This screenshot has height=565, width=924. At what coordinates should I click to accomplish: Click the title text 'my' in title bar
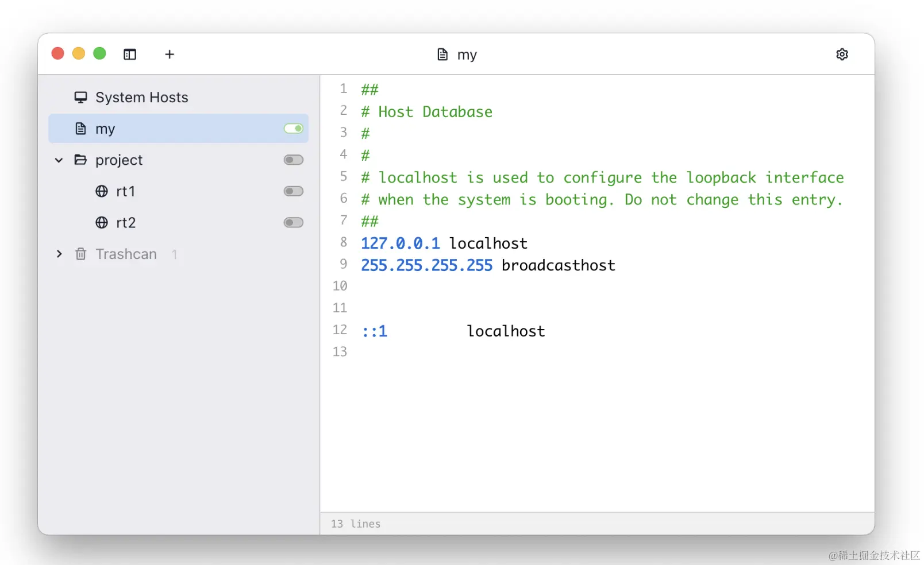tap(467, 55)
